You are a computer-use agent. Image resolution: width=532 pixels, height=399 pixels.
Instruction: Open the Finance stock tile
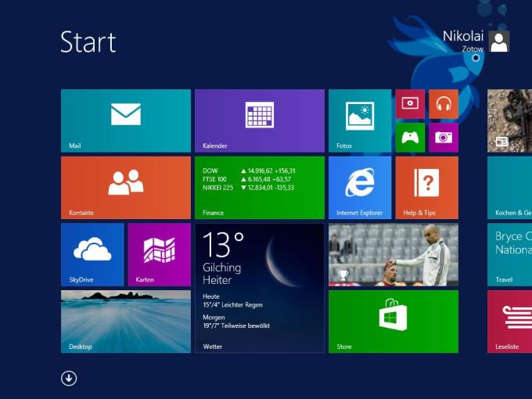click(260, 188)
